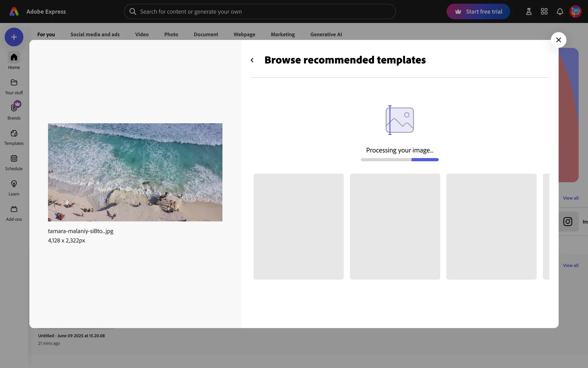Click the upper View all link

click(570, 198)
